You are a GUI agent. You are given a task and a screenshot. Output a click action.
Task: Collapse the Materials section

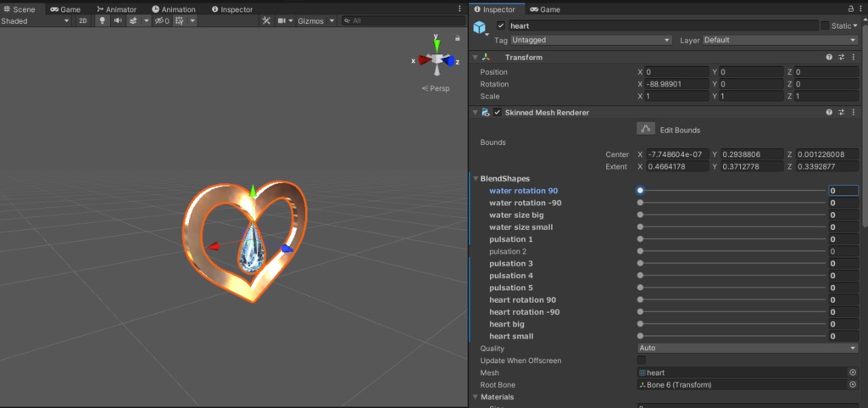click(x=476, y=397)
